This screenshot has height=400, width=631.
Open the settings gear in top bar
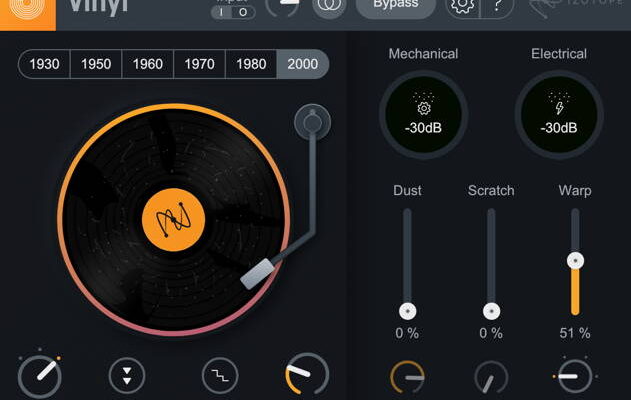tap(461, 6)
